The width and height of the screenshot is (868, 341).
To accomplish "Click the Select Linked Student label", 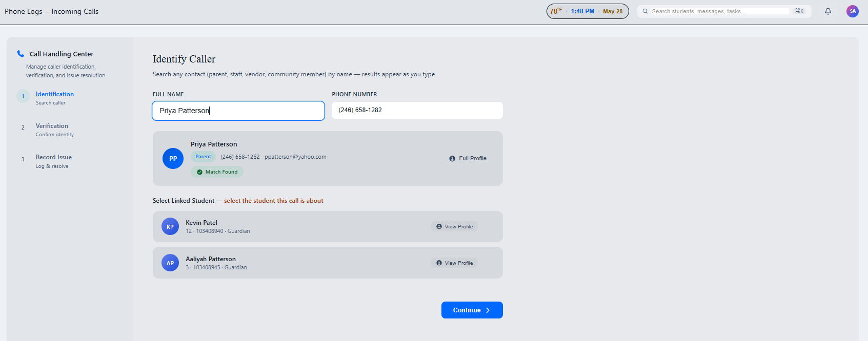I will pyautogui.click(x=184, y=201).
